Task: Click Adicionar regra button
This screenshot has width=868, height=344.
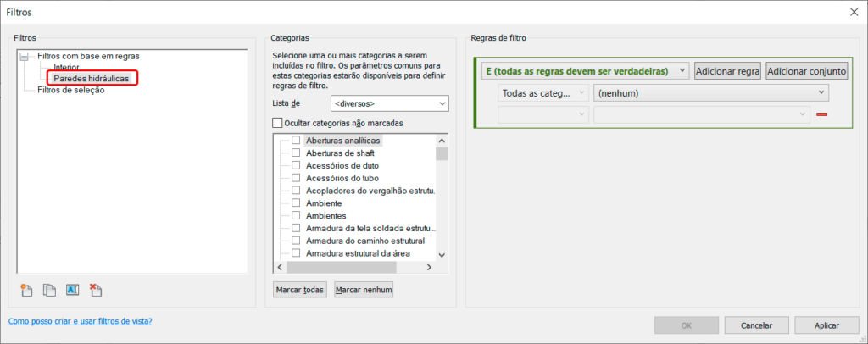Action: click(x=727, y=71)
